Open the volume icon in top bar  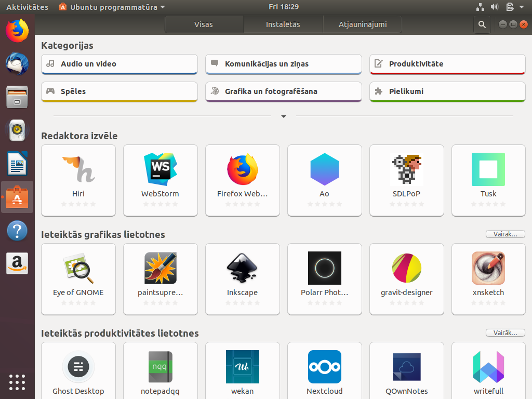(495, 7)
